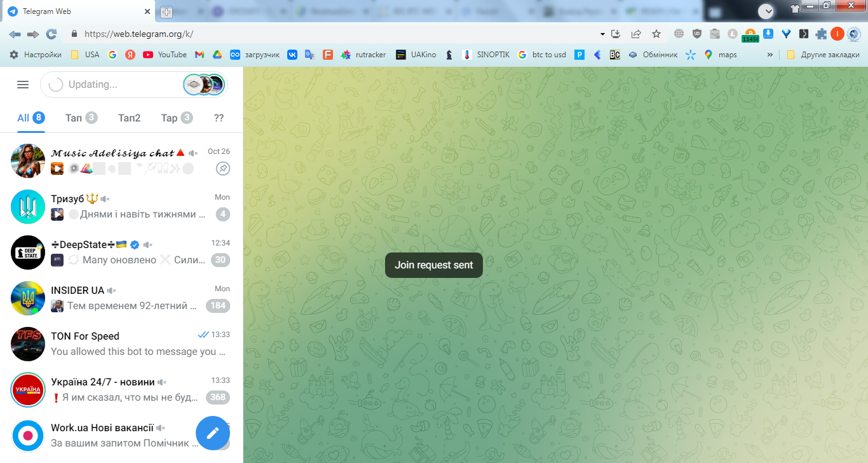Click the pinned icon on Music Adelisiya chat
The image size is (868, 463).
click(x=222, y=169)
